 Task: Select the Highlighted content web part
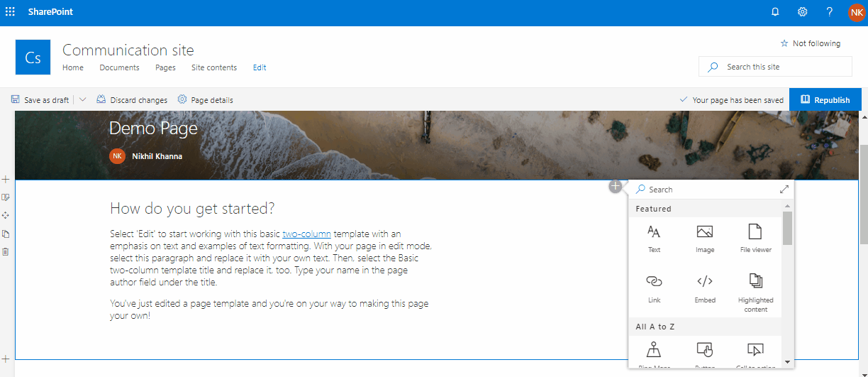click(x=756, y=292)
